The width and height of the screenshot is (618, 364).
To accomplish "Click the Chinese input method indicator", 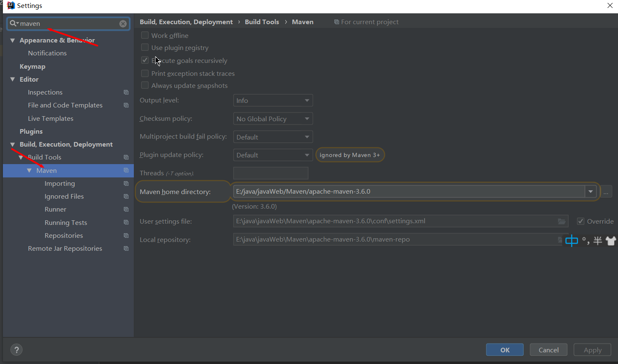I will coord(571,241).
